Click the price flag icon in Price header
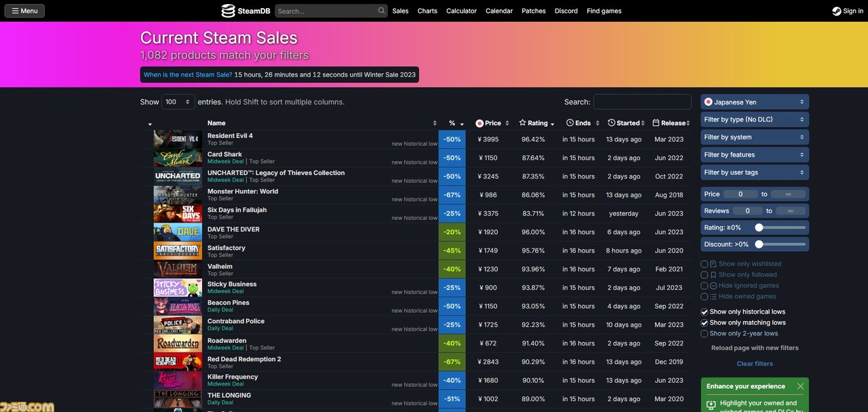Screen dimensions: 868x412 (479, 124)
